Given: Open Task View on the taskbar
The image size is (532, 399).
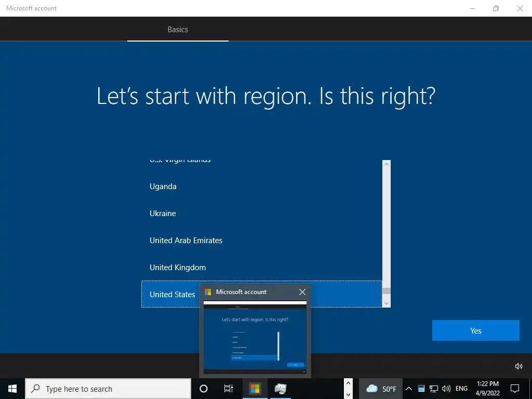Looking at the screenshot, I should coord(229,389).
